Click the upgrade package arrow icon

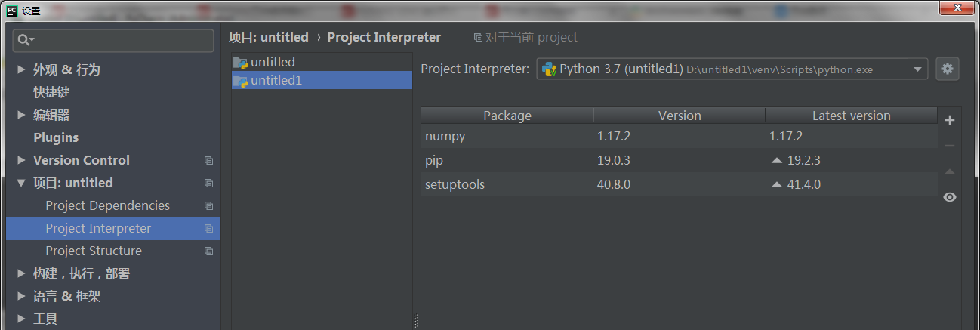pyautogui.click(x=950, y=171)
